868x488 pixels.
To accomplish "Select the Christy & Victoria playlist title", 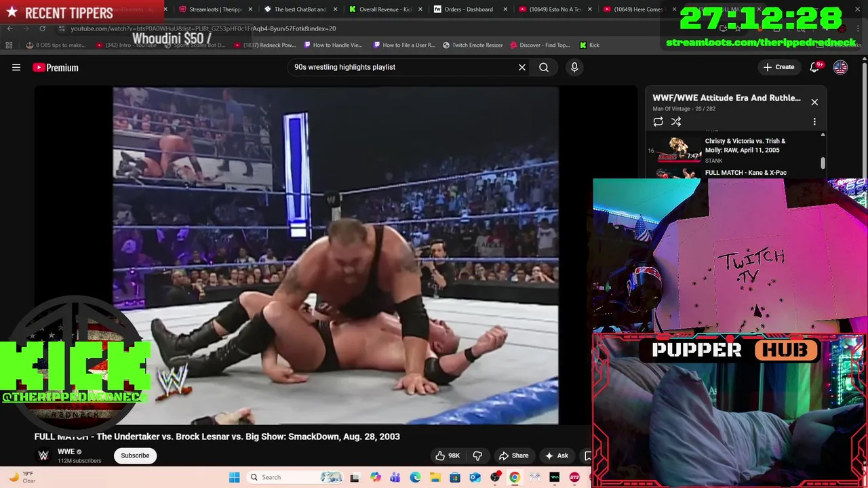I will [x=745, y=145].
